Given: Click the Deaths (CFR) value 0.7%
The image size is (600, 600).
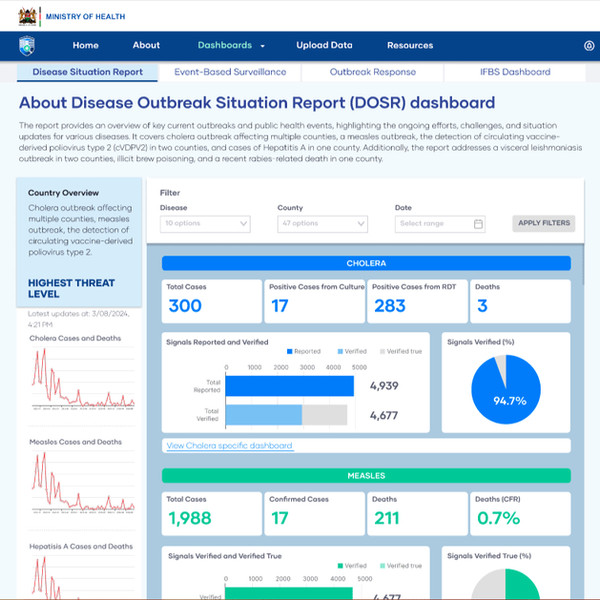Looking at the screenshot, I should pos(498,518).
